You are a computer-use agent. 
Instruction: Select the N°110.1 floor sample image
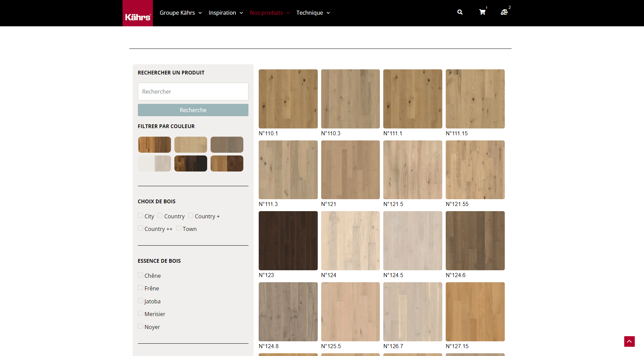tap(288, 99)
